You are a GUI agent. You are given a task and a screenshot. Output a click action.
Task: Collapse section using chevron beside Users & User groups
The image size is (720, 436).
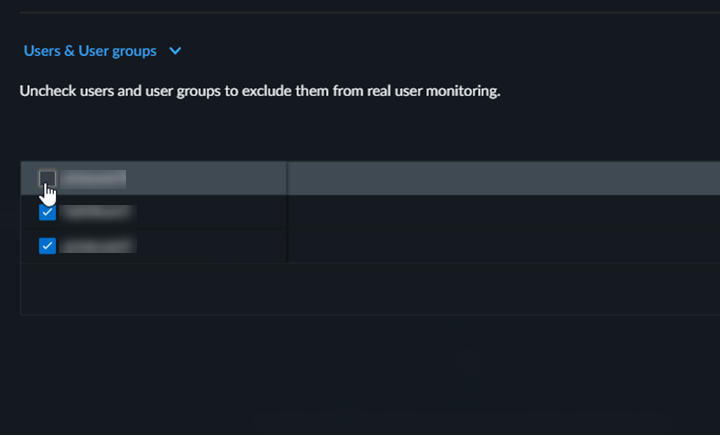(176, 51)
